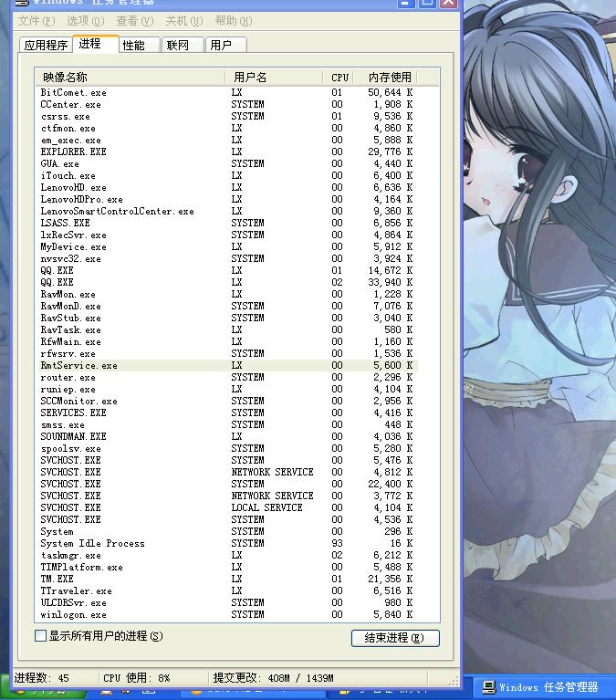The width and height of the screenshot is (616, 700).
Task: Select the LSASS.EXE process
Action: pos(226,223)
